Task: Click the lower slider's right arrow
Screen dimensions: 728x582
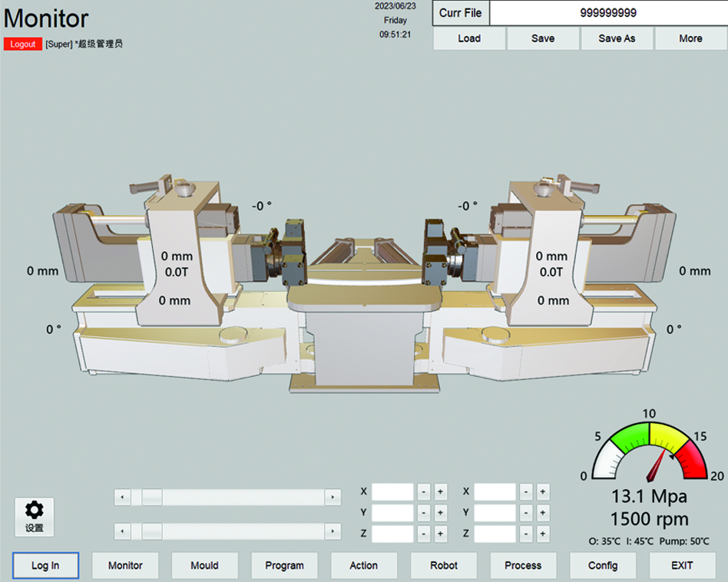Action: 333,531
